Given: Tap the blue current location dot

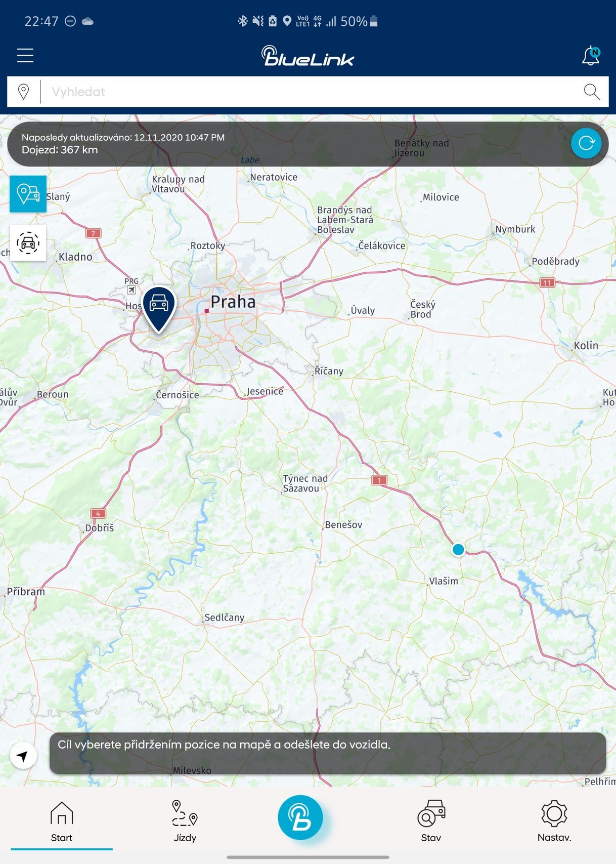Looking at the screenshot, I should point(458,550).
